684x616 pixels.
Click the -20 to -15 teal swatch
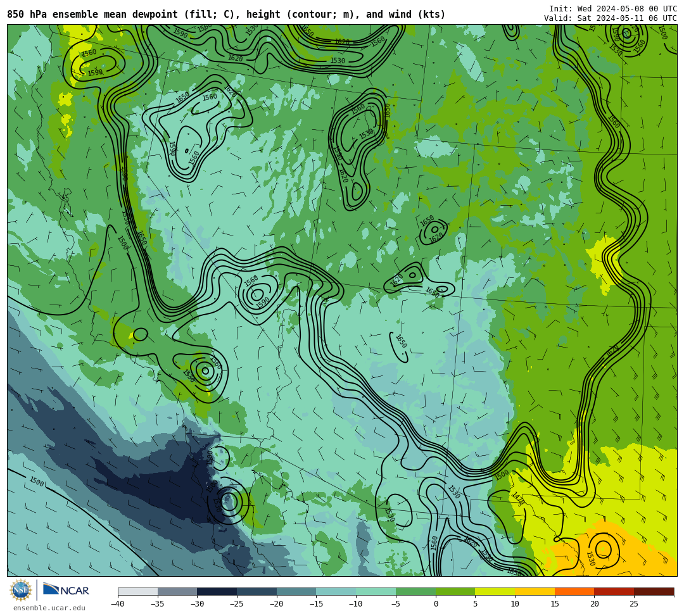pos(296,591)
